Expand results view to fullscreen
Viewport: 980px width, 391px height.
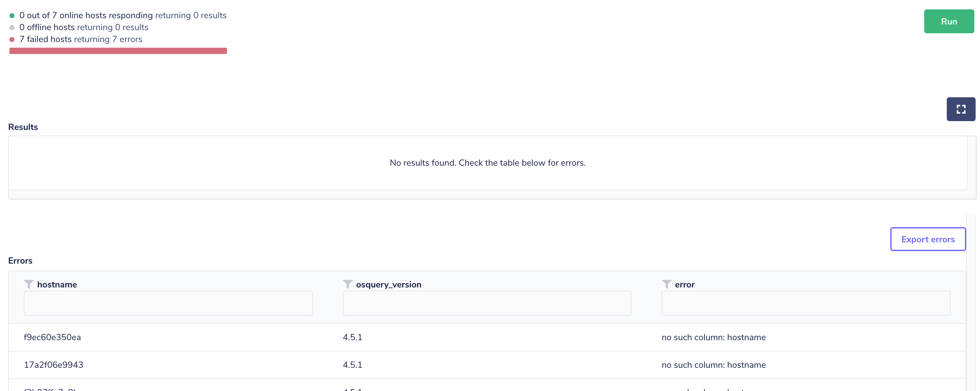(961, 109)
